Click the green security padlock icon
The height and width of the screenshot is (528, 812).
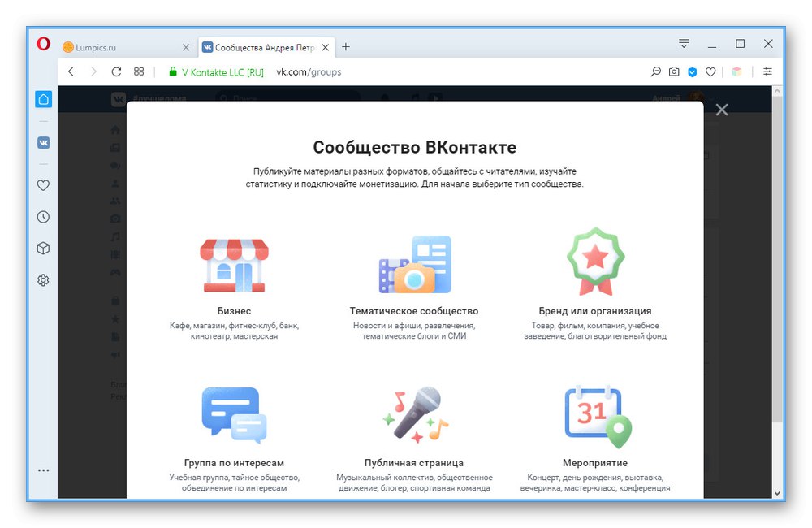(x=173, y=71)
